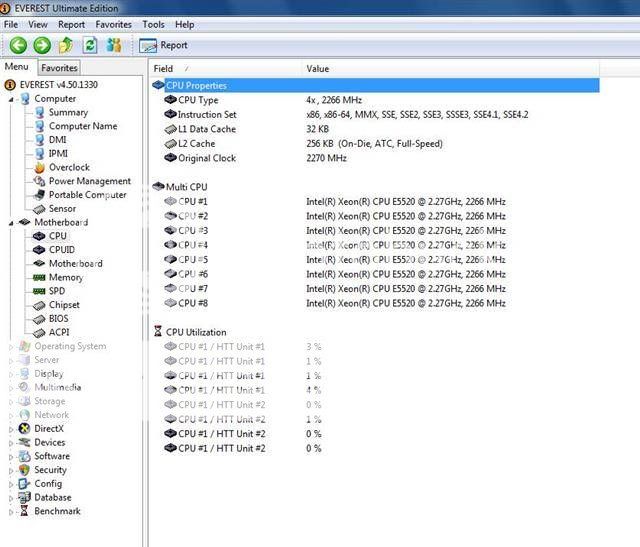640x547 pixels.
Task: Open the View menu
Action: pos(38,24)
